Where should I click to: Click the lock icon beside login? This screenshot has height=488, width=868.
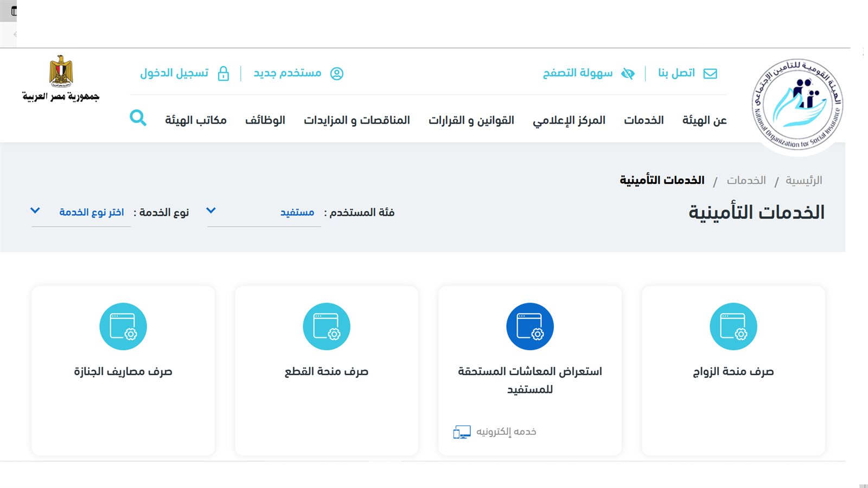click(x=224, y=73)
